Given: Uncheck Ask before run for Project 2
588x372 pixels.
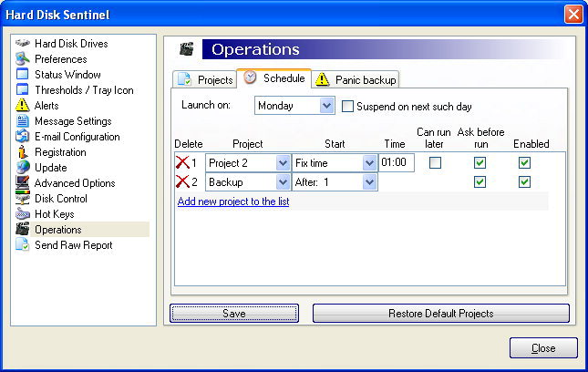Looking at the screenshot, I should tap(480, 162).
